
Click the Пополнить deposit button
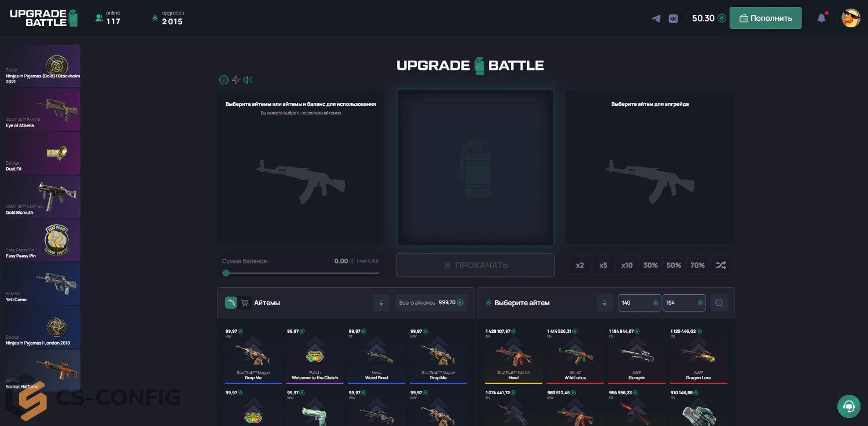pyautogui.click(x=765, y=18)
